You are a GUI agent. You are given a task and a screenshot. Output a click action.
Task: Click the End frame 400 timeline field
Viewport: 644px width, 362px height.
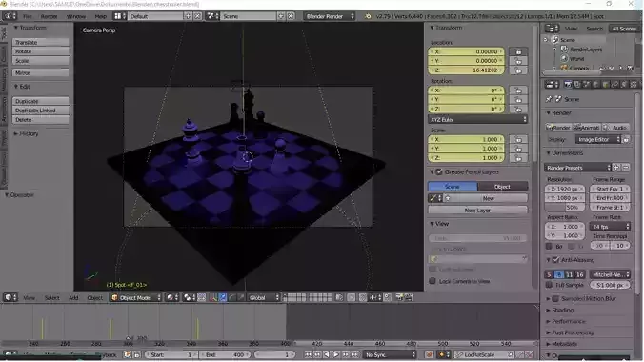pos(225,354)
